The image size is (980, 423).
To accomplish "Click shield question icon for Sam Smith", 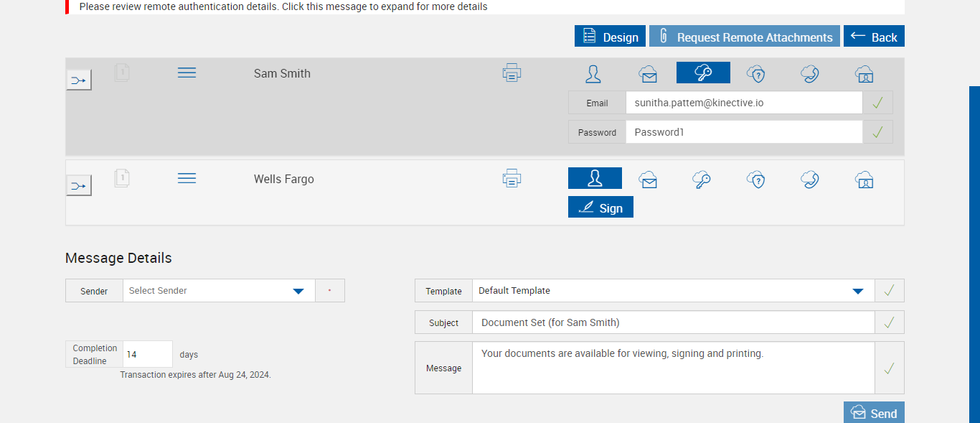I will pos(755,73).
